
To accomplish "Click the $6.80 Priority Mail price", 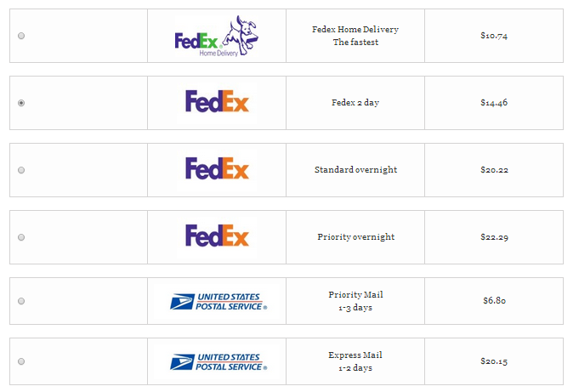I will [x=495, y=300].
